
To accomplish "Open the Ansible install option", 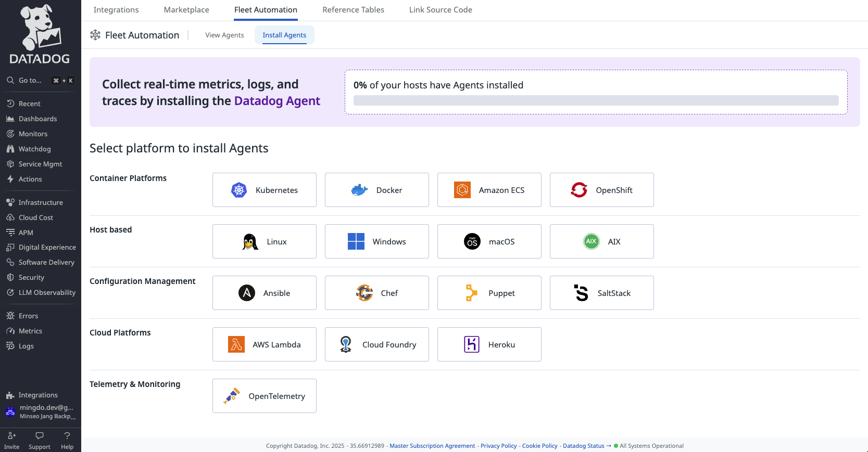I will click(x=265, y=293).
